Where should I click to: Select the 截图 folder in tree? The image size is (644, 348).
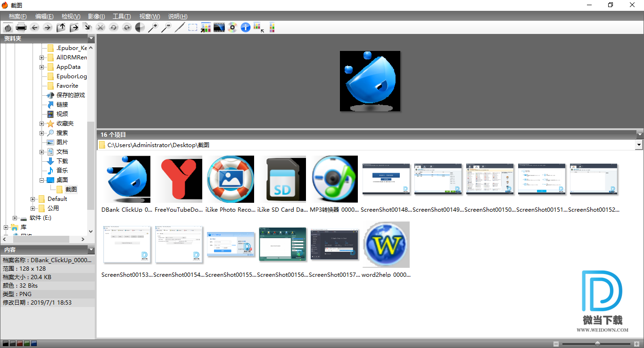coord(71,190)
